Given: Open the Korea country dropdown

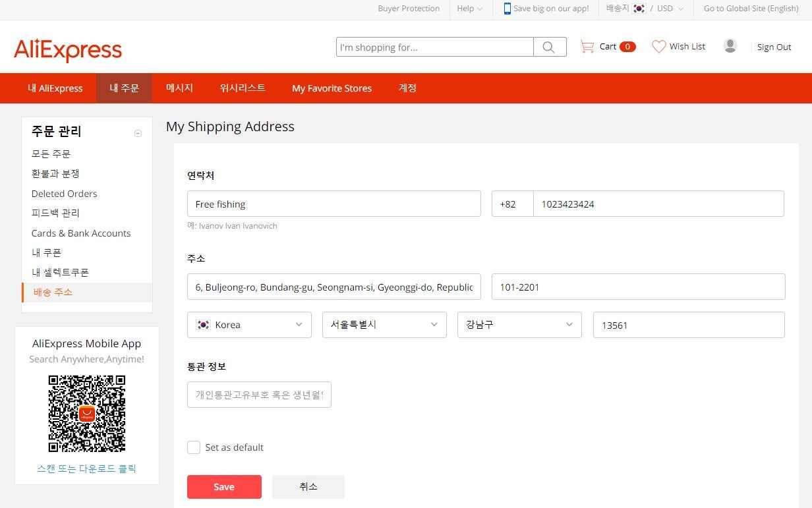Looking at the screenshot, I should (249, 325).
